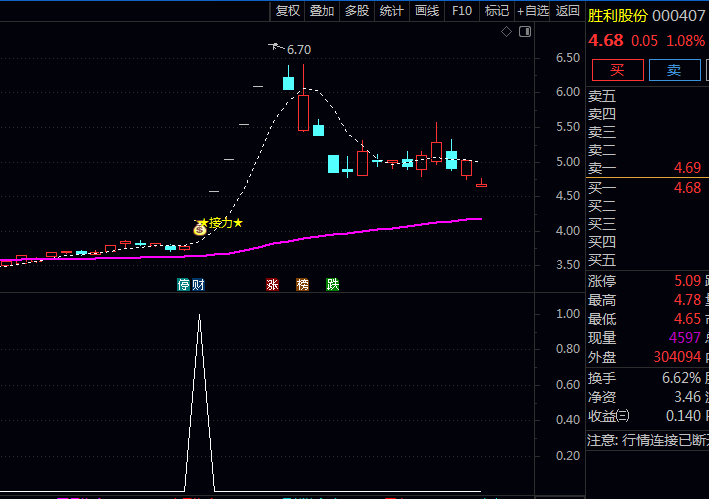The width and height of the screenshot is (709, 499).
Task: Add stock to watchlist with +自选
Action: 532,11
